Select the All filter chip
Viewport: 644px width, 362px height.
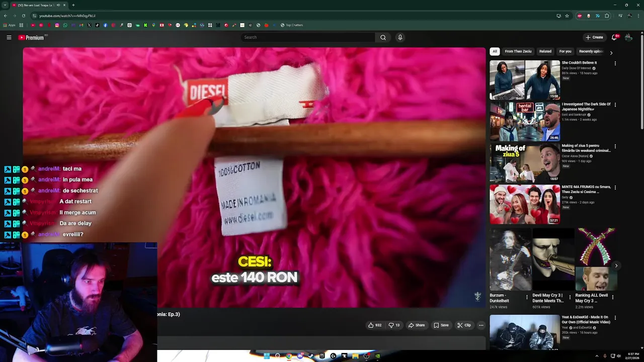click(495, 51)
